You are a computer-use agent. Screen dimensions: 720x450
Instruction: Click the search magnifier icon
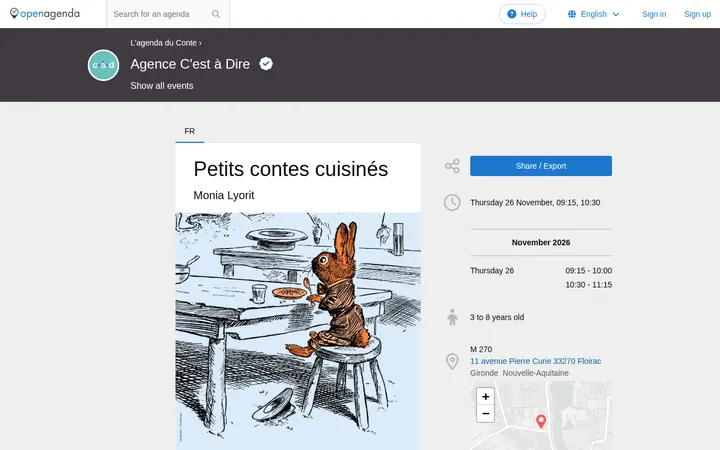coord(216,14)
